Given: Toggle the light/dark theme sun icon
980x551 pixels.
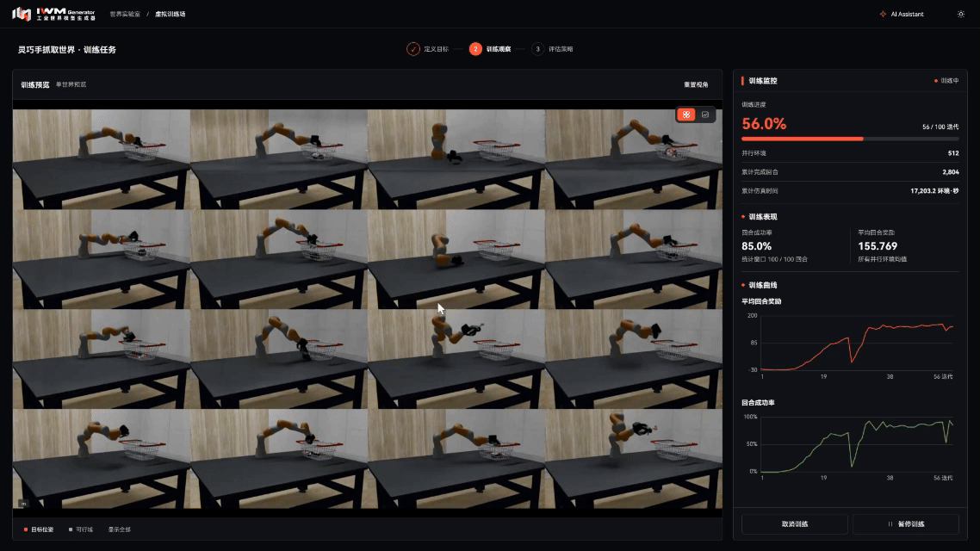Looking at the screenshot, I should pos(961,14).
